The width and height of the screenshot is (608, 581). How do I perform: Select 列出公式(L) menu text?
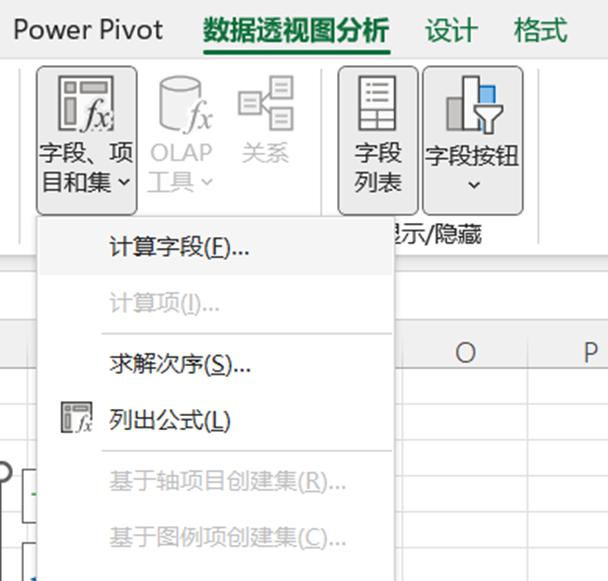click(x=170, y=420)
